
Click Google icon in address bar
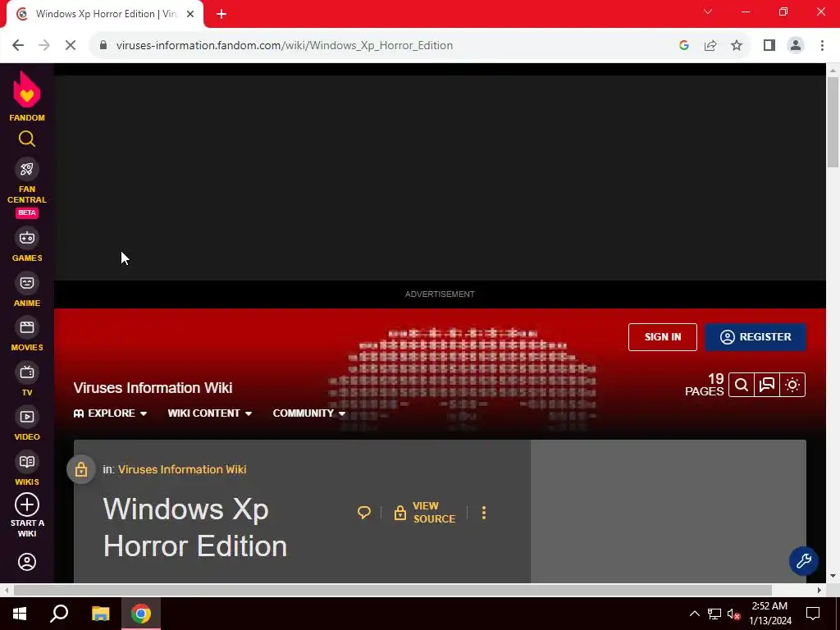[683, 46]
